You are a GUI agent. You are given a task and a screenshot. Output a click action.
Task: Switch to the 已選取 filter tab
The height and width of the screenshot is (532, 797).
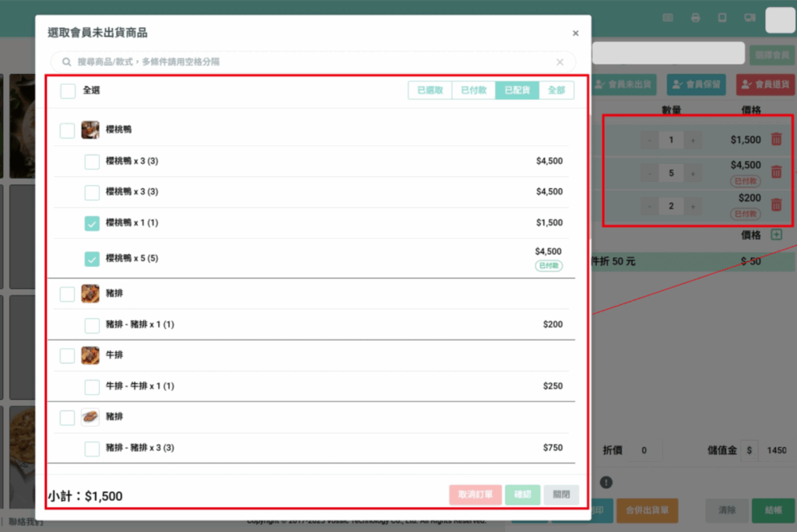point(430,90)
